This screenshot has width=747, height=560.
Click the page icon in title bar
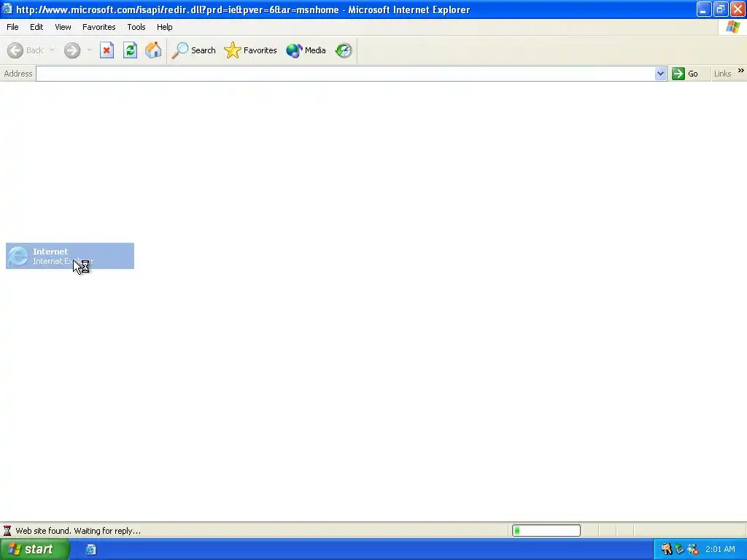tap(7, 9)
